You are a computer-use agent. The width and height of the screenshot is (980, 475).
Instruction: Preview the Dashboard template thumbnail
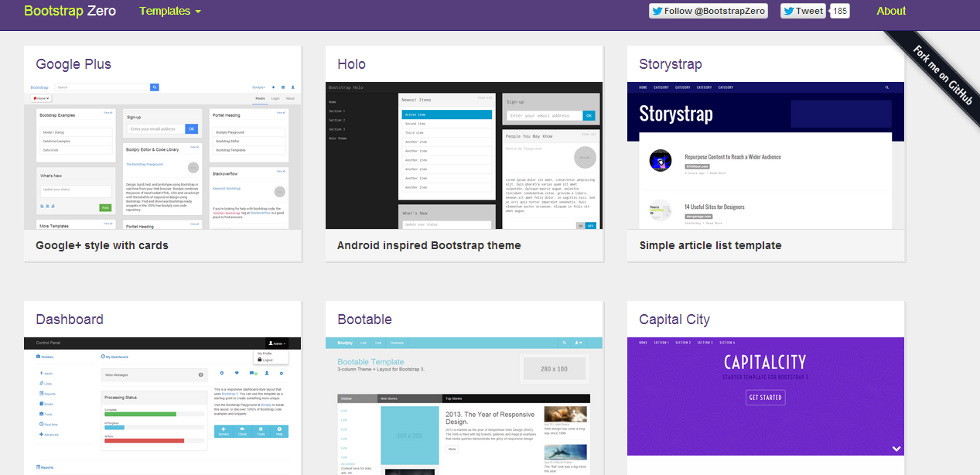(x=162, y=406)
